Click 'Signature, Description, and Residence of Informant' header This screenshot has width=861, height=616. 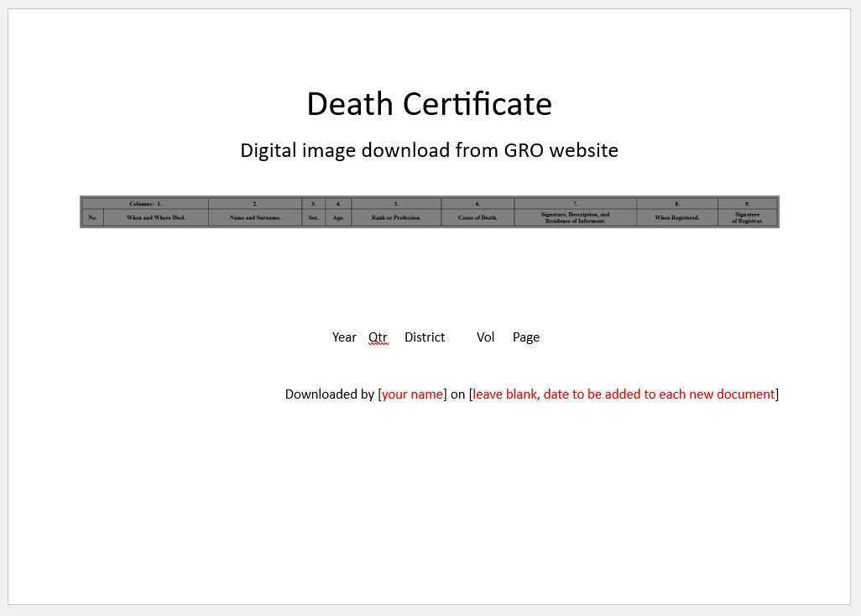pyautogui.click(x=575, y=217)
